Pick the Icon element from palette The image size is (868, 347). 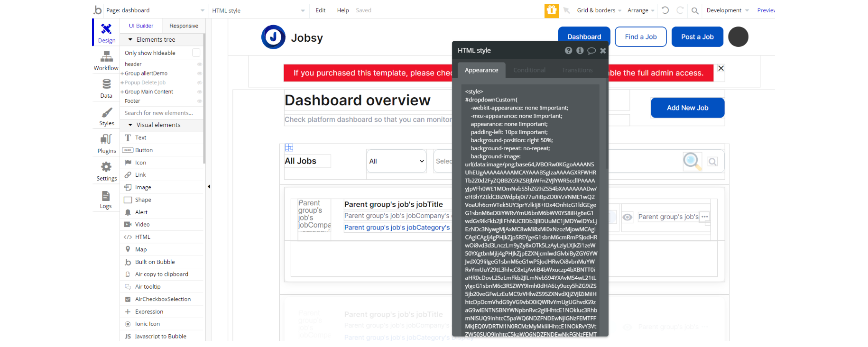pyautogui.click(x=162, y=163)
